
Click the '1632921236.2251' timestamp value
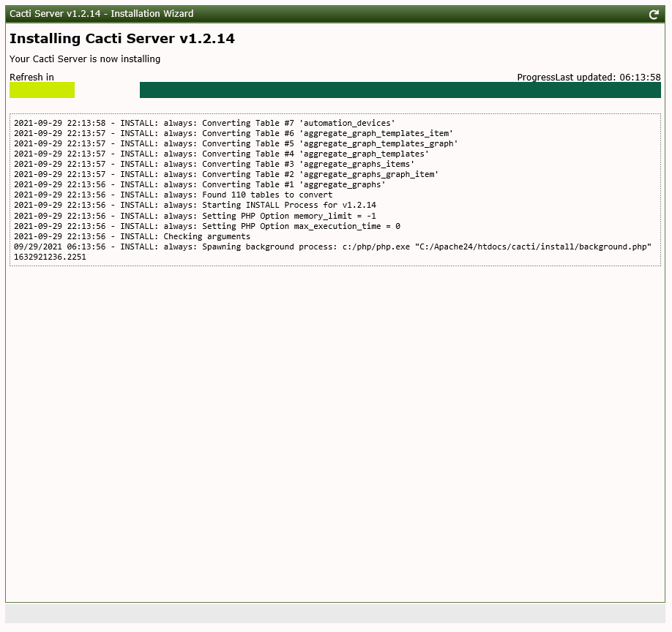[50, 257]
